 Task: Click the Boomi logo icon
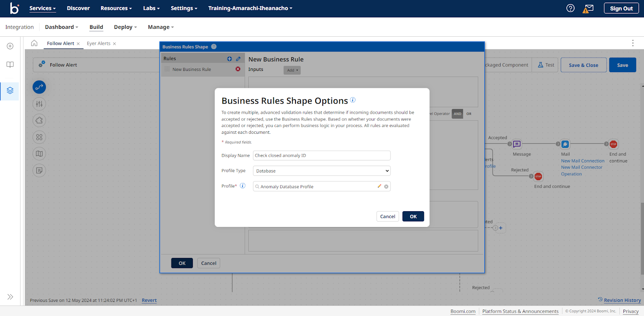(14, 8)
